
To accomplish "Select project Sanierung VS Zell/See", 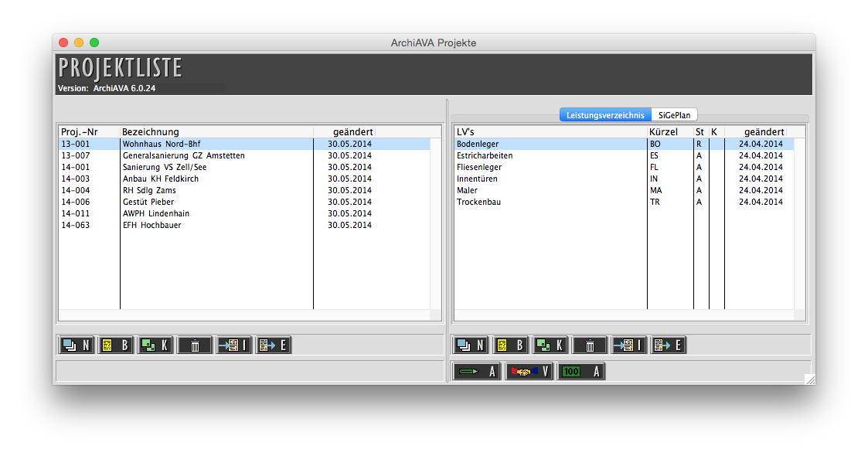I will point(244,167).
